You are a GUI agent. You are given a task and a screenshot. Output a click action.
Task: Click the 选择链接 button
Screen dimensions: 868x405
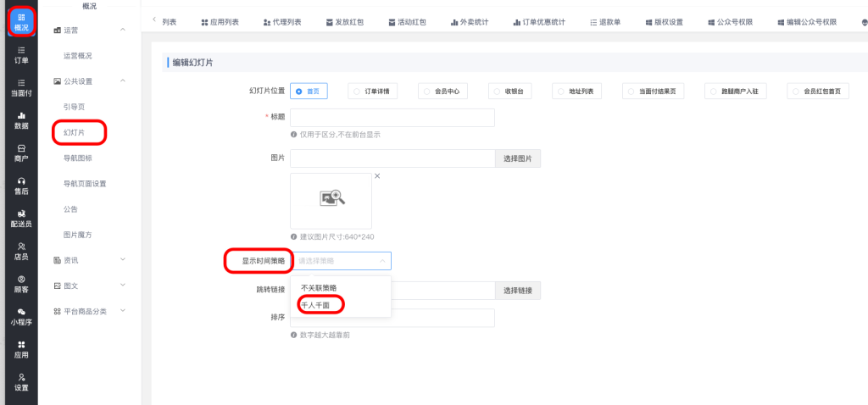tap(517, 291)
